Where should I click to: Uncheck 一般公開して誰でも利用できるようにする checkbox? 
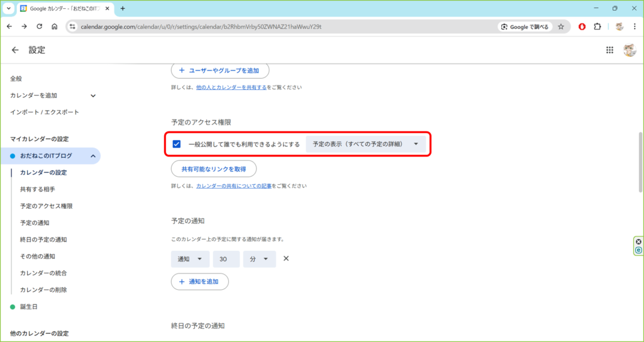[x=177, y=144]
